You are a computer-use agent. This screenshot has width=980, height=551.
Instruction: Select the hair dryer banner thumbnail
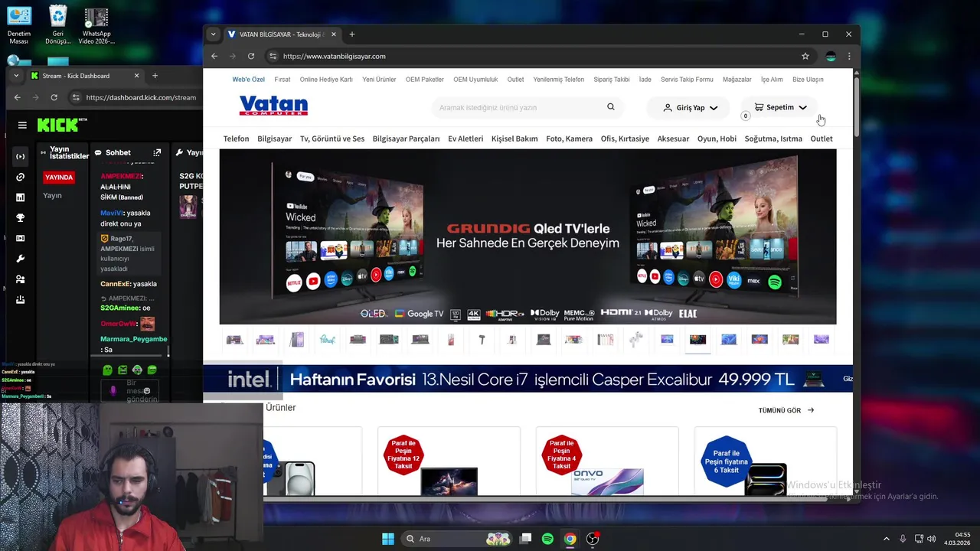point(482,339)
